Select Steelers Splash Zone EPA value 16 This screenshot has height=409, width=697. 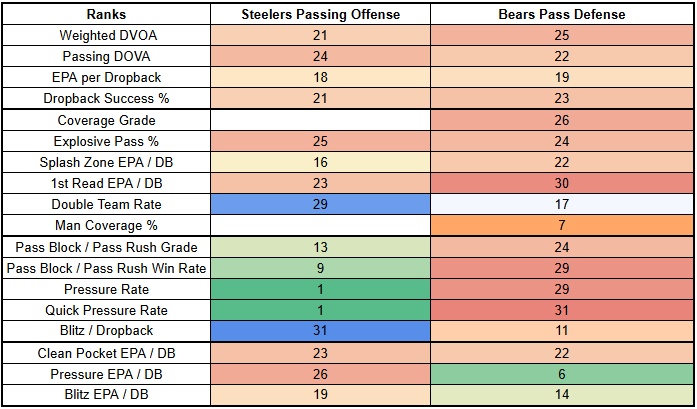321,162
